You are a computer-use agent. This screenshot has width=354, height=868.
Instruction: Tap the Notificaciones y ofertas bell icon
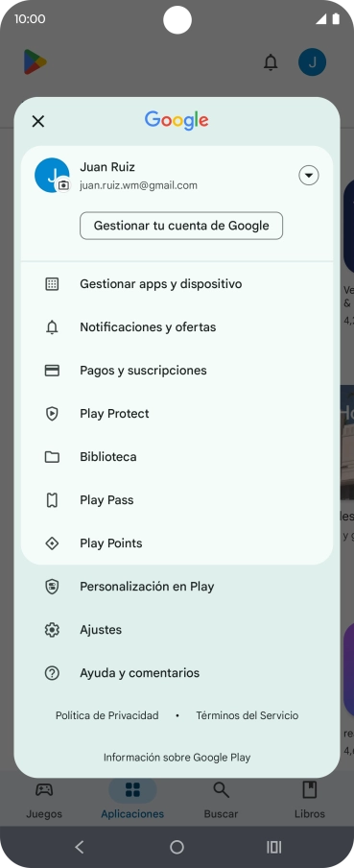[x=52, y=327]
